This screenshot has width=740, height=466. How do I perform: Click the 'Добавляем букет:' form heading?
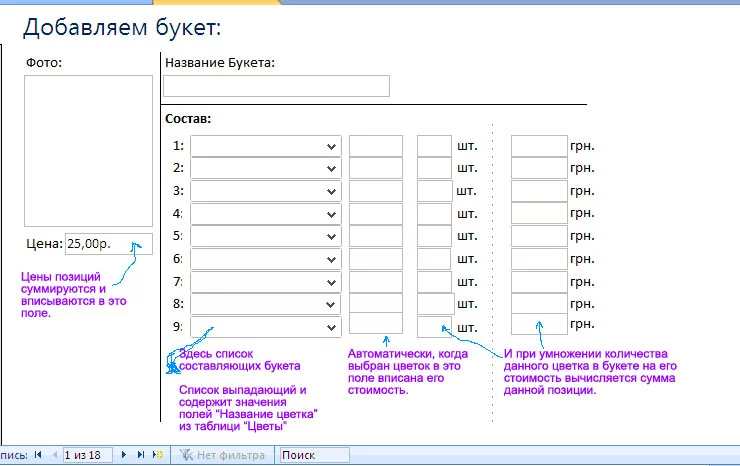(122, 27)
